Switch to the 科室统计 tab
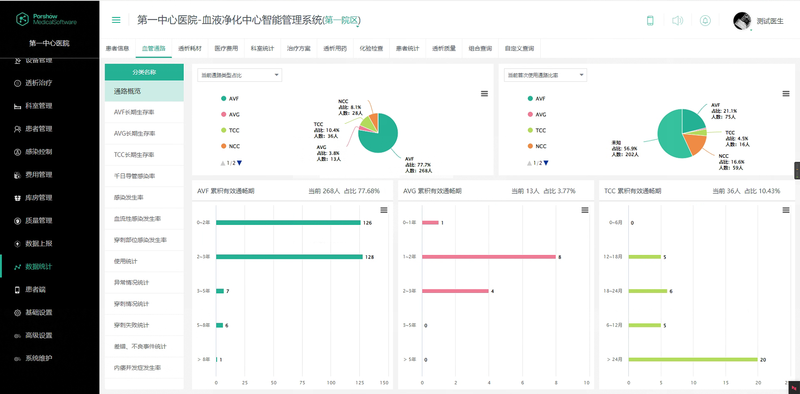 [x=262, y=48]
